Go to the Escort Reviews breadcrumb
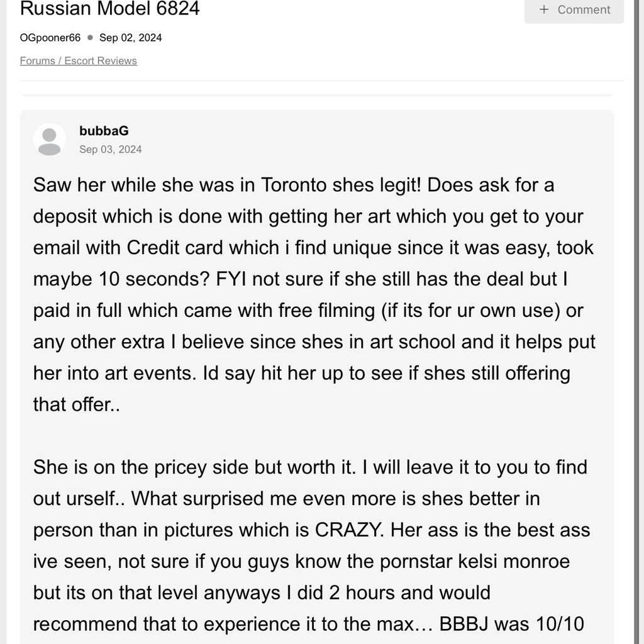The width and height of the screenshot is (644, 644). [101, 60]
